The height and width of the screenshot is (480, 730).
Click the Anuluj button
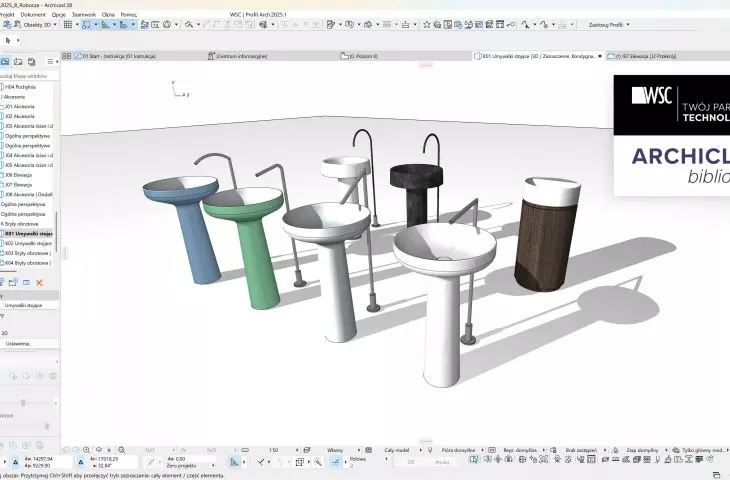click(x=442, y=462)
